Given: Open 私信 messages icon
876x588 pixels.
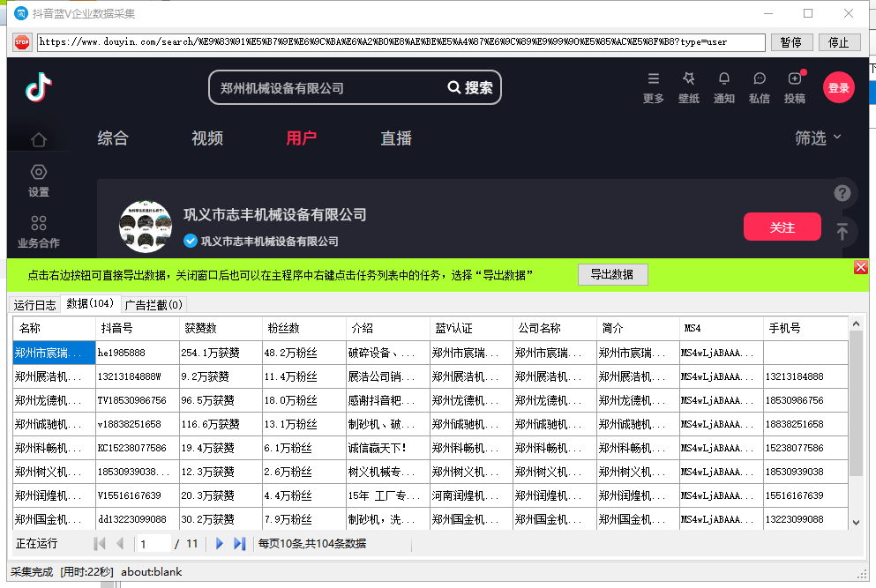Looking at the screenshot, I should tap(760, 78).
